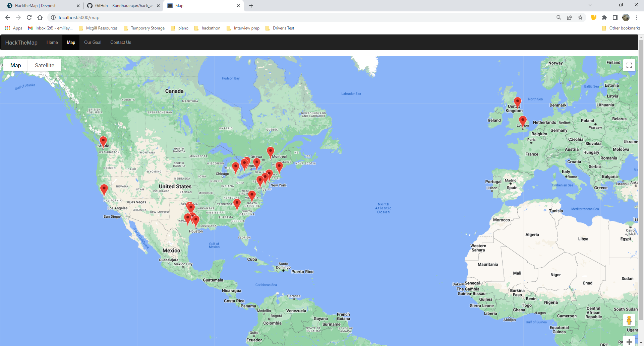Open the Apps grid shortcut
The width and height of the screenshot is (644, 346).
point(14,28)
